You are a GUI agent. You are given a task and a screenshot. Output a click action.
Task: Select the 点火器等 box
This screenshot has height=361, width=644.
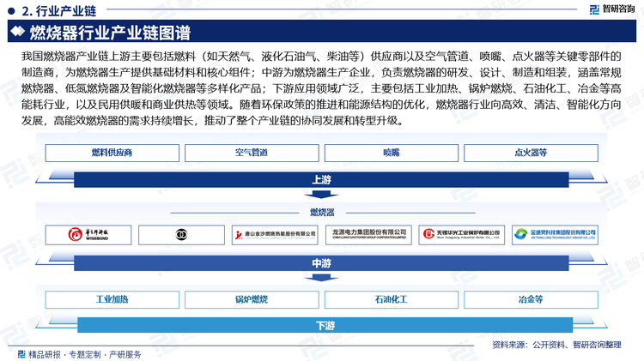coord(531,153)
